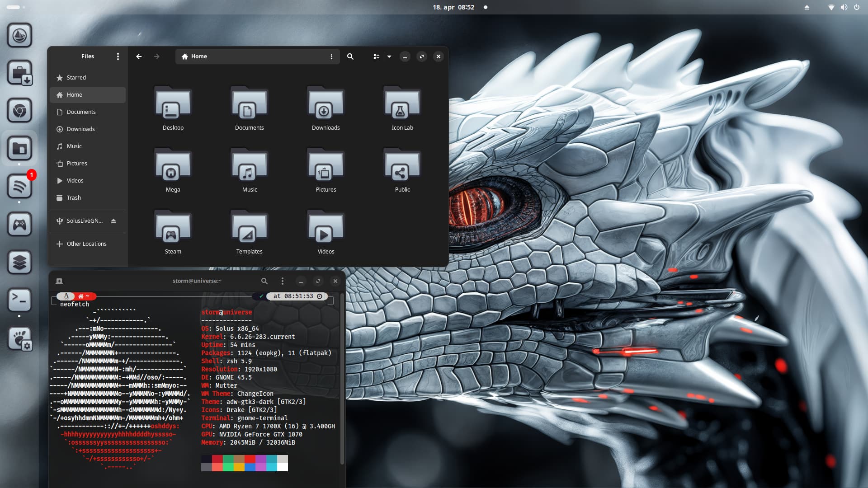The height and width of the screenshot is (488, 868).
Task: Open the Files sidebar main menu dots
Action: point(118,56)
